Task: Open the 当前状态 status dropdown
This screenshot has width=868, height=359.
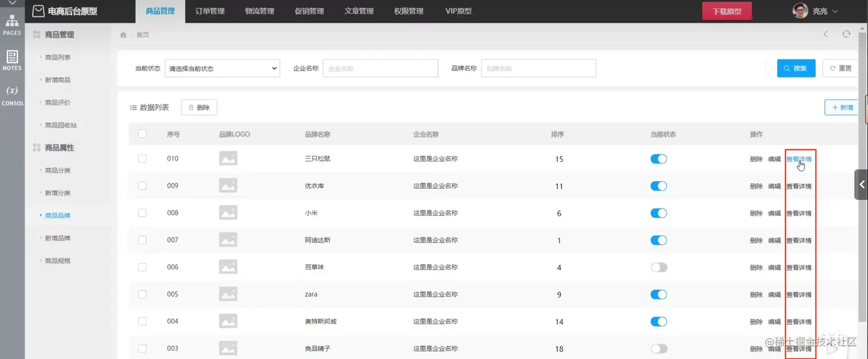Action: coord(222,68)
